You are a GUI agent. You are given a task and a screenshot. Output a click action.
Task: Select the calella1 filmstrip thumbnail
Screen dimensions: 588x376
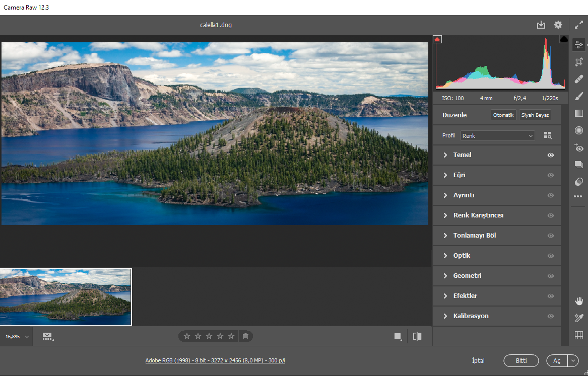66,297
